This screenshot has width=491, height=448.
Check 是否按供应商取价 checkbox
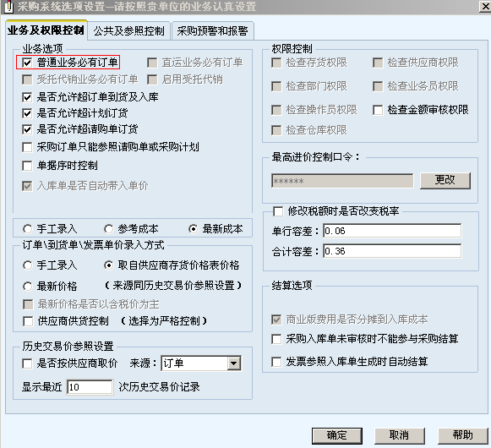(x=27, y=363)
